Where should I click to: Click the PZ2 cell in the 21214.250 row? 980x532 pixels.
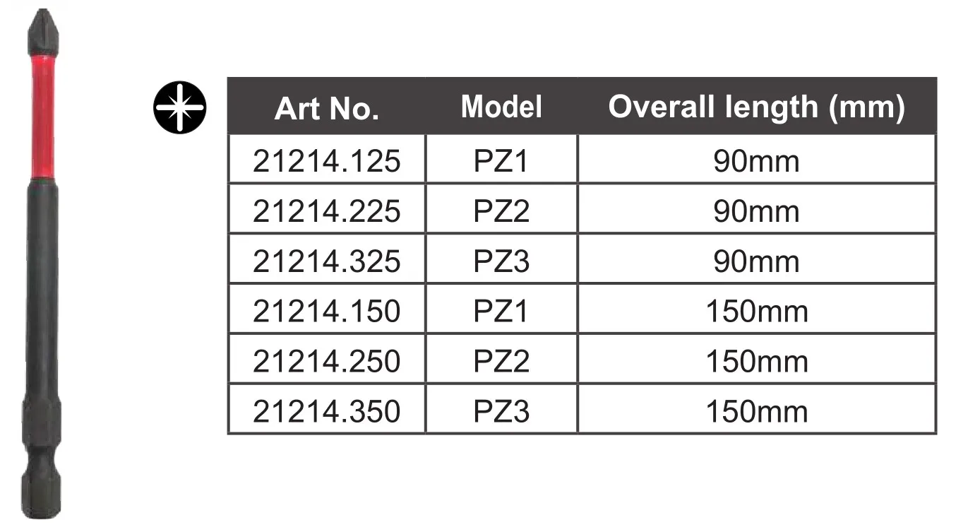click(x=501, y=361)
